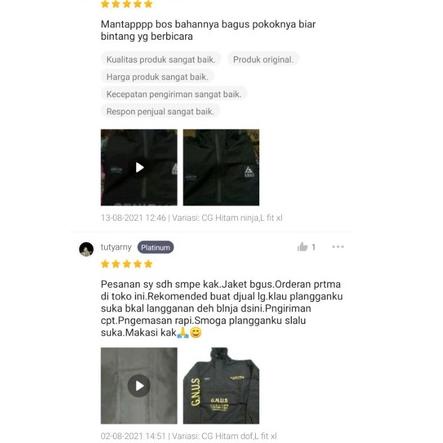Select 'Kualitas produk sangat baik' tag

pos(161,60)
